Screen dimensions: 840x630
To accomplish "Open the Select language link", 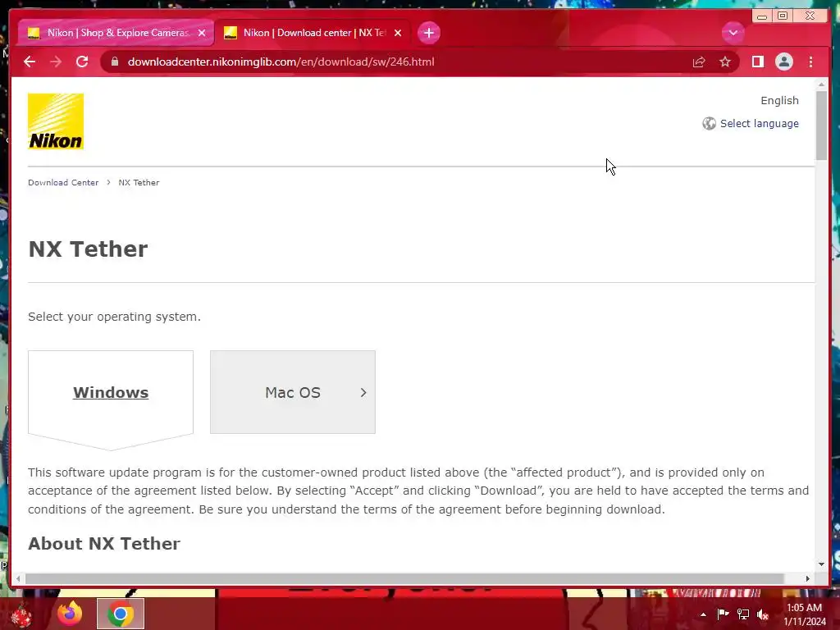I will [x=759, y=123].
